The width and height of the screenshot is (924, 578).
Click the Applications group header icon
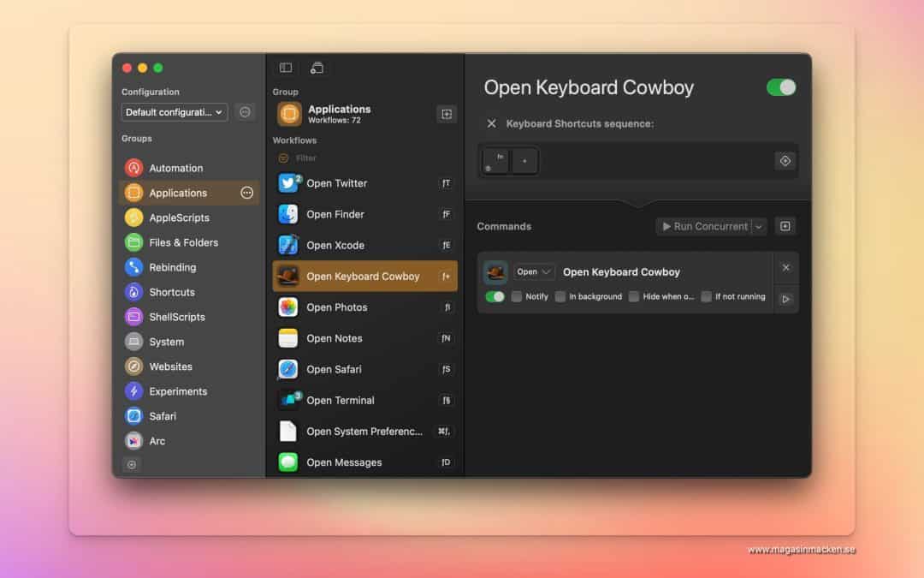[289, 114]
